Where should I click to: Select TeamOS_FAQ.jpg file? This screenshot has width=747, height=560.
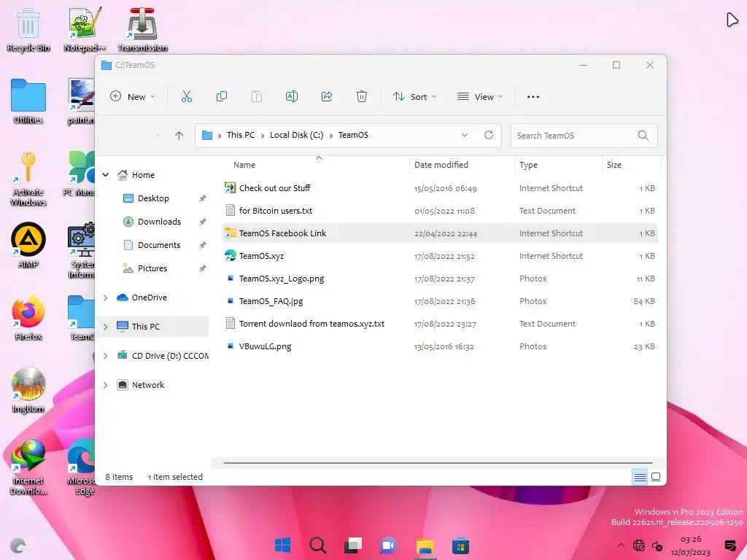pos(440,301)
